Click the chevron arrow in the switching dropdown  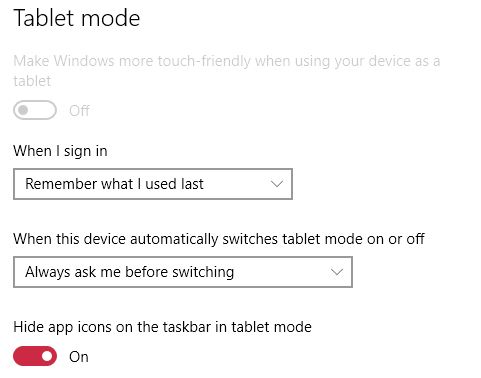click(337, 272)
